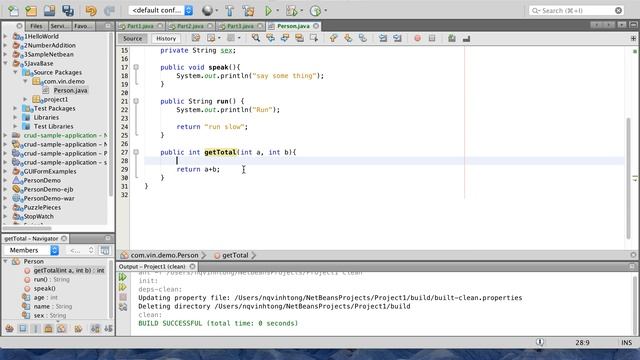Open the Part1.java editor tab

tap(140, 26)
